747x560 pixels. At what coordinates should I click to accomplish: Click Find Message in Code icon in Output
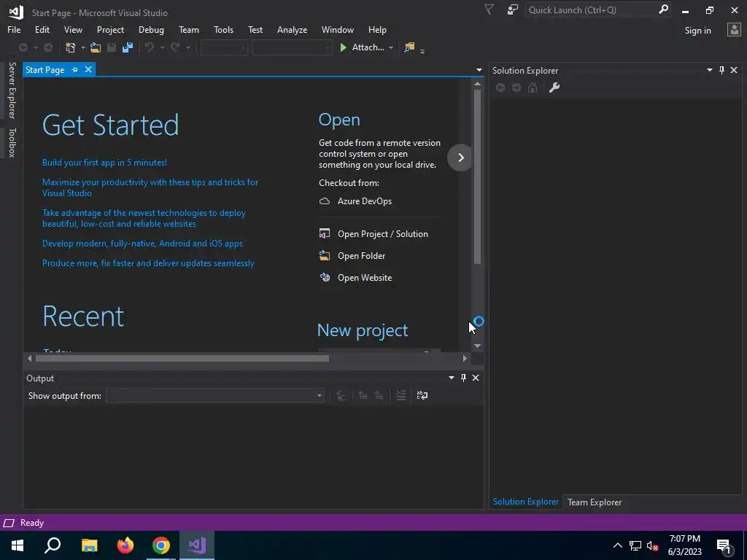click(341, 395)
